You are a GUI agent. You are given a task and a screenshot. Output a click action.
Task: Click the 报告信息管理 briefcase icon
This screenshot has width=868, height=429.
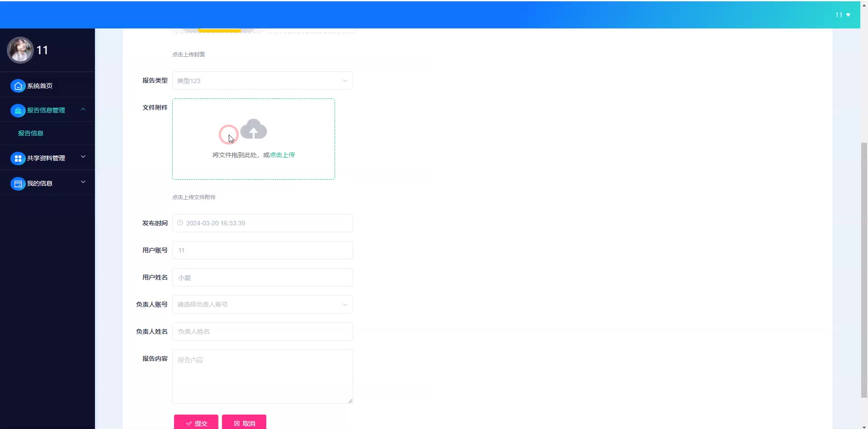pos(18,110)
